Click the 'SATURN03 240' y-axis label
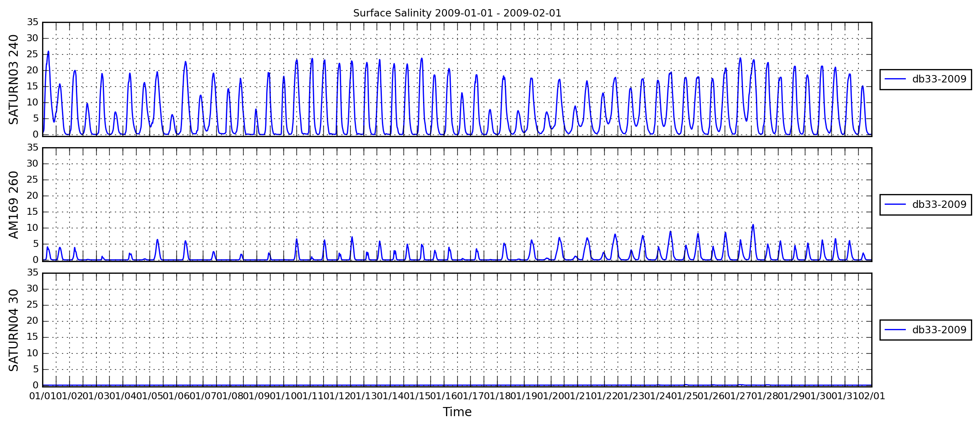This screenshot has width=980, height=427. tap(14, 79)
